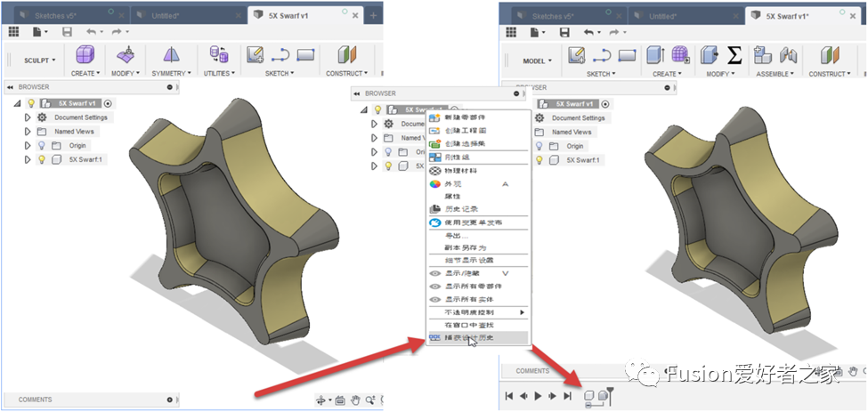The image size is (868, 412).
Task: Choose 不透明度控制 submenu in context menu
Action: click(478, 312)
